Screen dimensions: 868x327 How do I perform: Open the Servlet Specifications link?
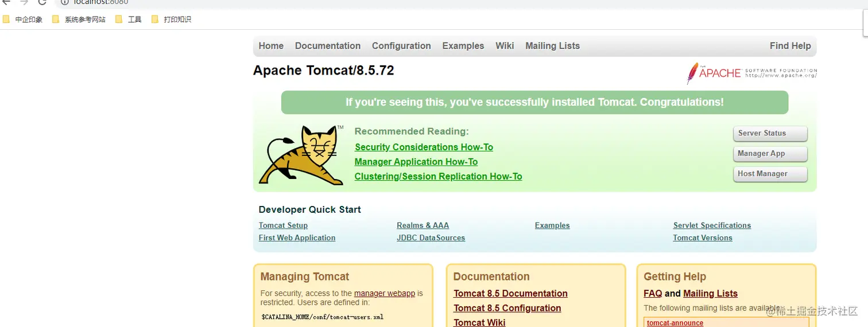[x=712, y=225]
